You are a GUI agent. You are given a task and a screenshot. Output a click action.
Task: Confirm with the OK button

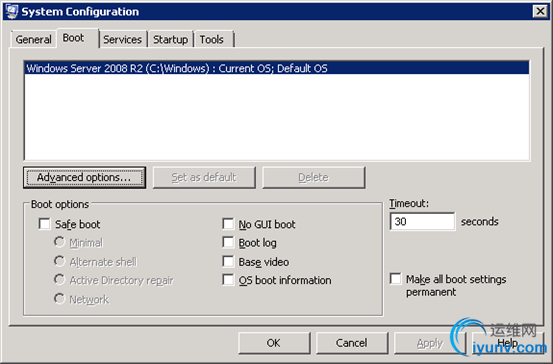(274, 343)
